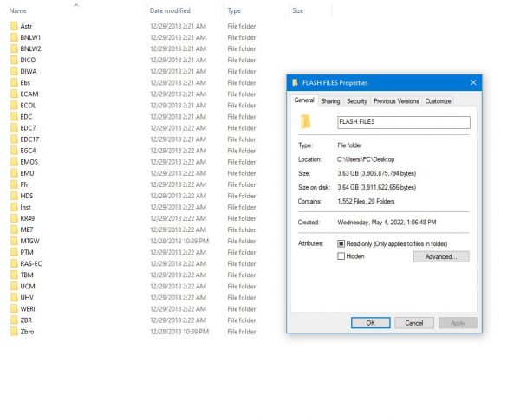Click the Ebs folder icon
Image resolution: width=520 pixels, height=420 pixels.
(x=14, y=82)
